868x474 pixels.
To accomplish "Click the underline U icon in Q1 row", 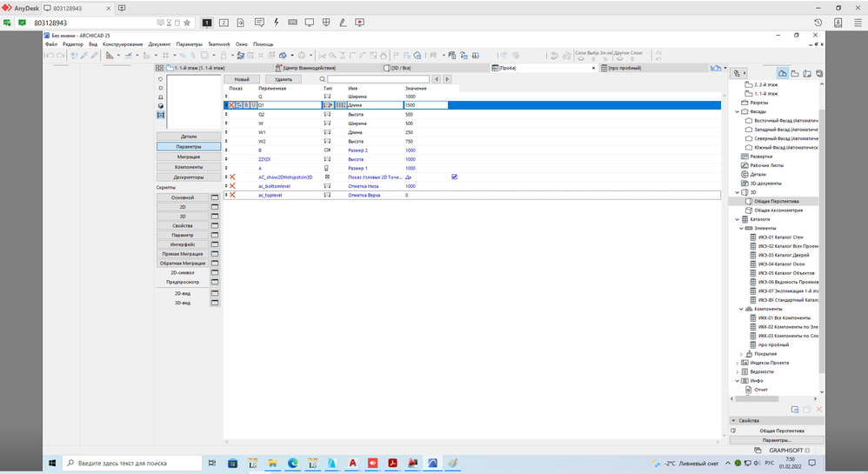I will click(254, 105).
